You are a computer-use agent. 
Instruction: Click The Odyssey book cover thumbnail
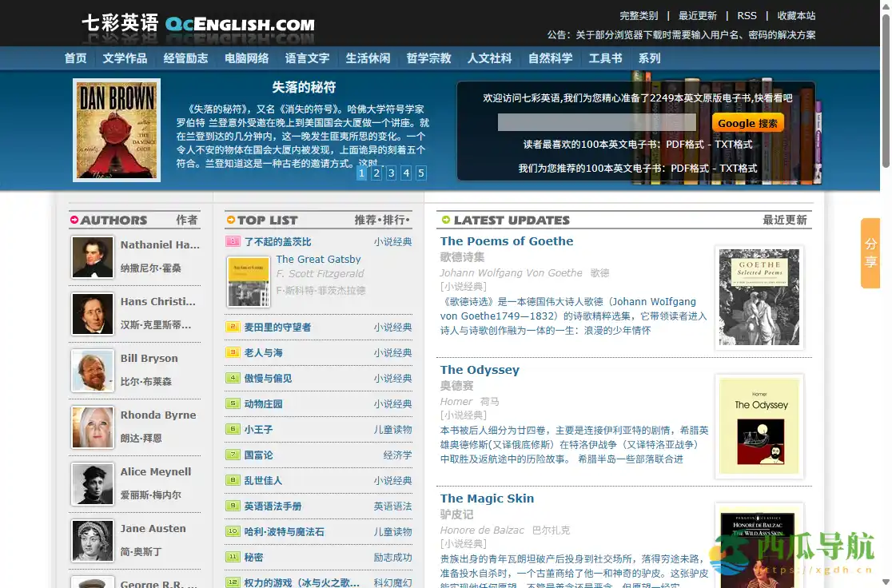pyautogui.click(x=759, y=425)
